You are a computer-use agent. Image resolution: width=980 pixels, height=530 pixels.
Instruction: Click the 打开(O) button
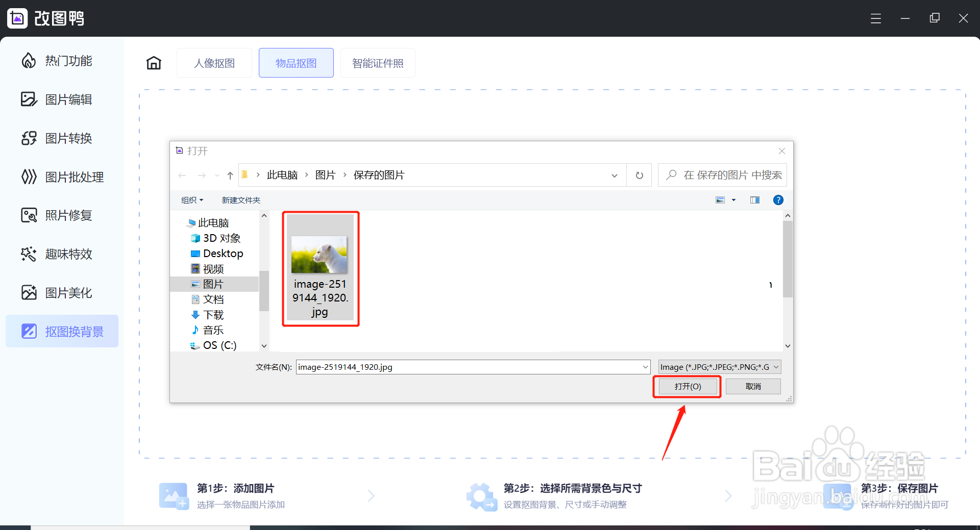pyautogui.click(x=688, y=386)
